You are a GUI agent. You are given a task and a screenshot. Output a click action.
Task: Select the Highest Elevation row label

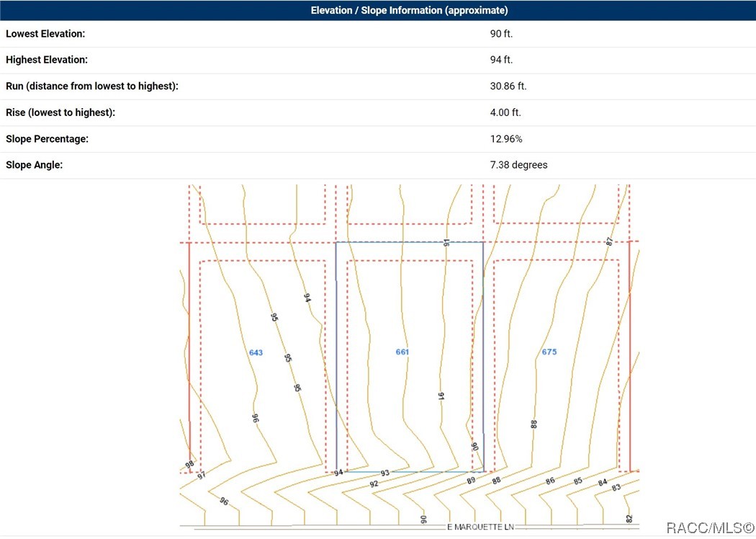coord(46,60)
